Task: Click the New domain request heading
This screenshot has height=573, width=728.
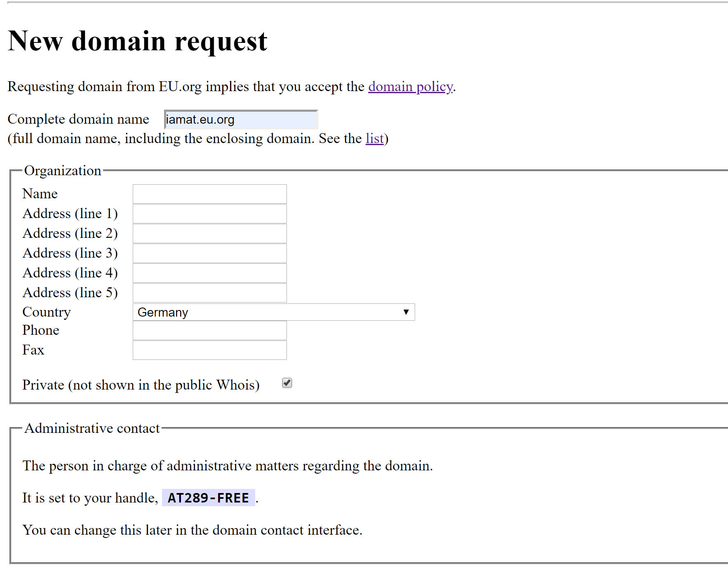Action: (x=138, y=41)
